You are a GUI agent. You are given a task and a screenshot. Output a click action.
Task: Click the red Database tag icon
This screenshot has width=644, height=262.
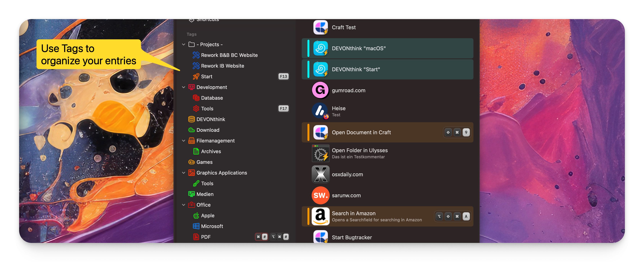196,98
